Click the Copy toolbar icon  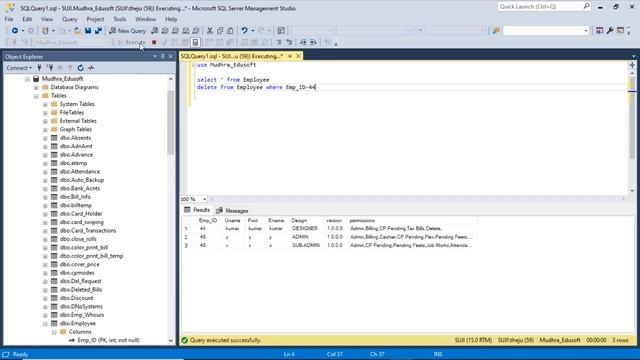(220, 31)
